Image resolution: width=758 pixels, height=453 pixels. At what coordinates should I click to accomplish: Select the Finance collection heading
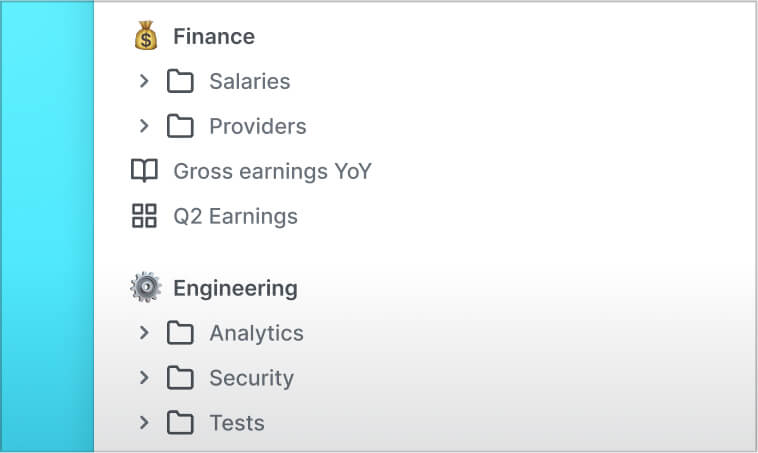(x=214, y=36)
